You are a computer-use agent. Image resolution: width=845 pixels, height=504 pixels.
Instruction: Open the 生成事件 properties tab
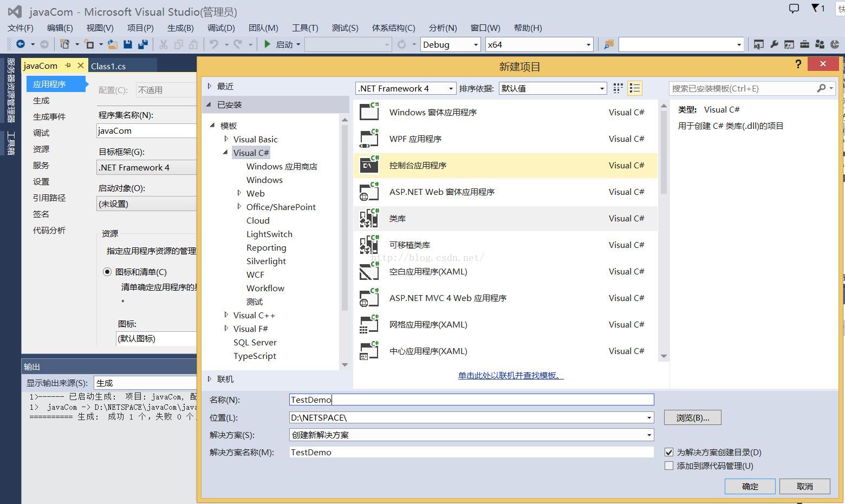coord(49,116)
